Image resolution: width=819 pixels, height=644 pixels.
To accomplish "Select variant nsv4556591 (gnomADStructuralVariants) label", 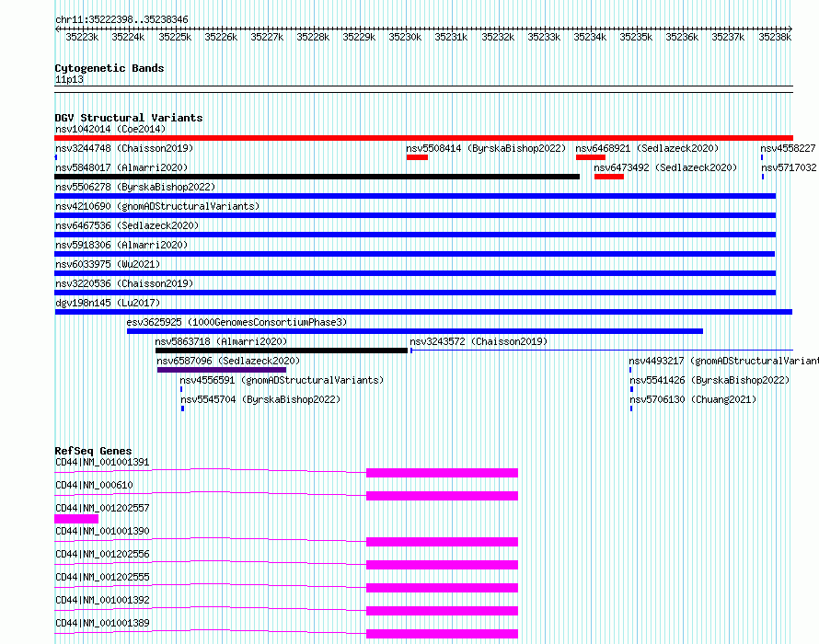I will 282,380.
